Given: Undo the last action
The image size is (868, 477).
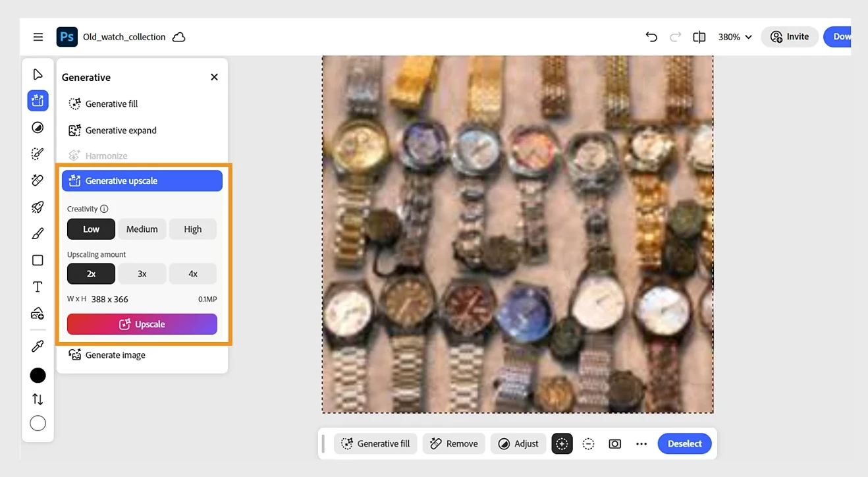Looking at the screenshot, I should (x=651, y=37).
